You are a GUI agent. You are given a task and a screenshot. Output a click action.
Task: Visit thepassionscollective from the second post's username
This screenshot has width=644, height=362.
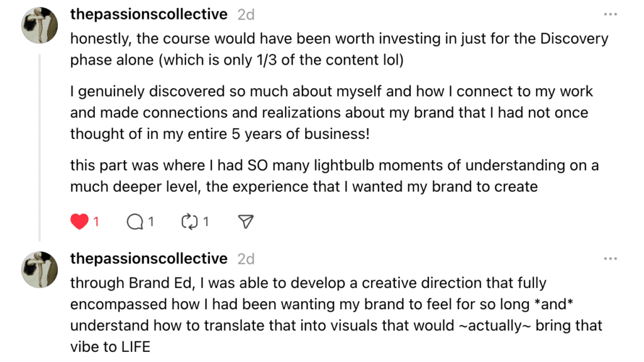(x=149, y=258)
